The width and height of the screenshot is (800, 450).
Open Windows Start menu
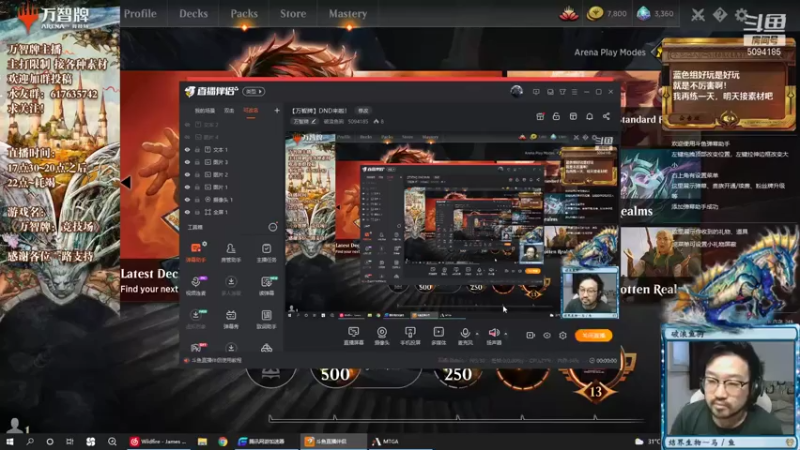pyautogui.click(x=10, y=441)
